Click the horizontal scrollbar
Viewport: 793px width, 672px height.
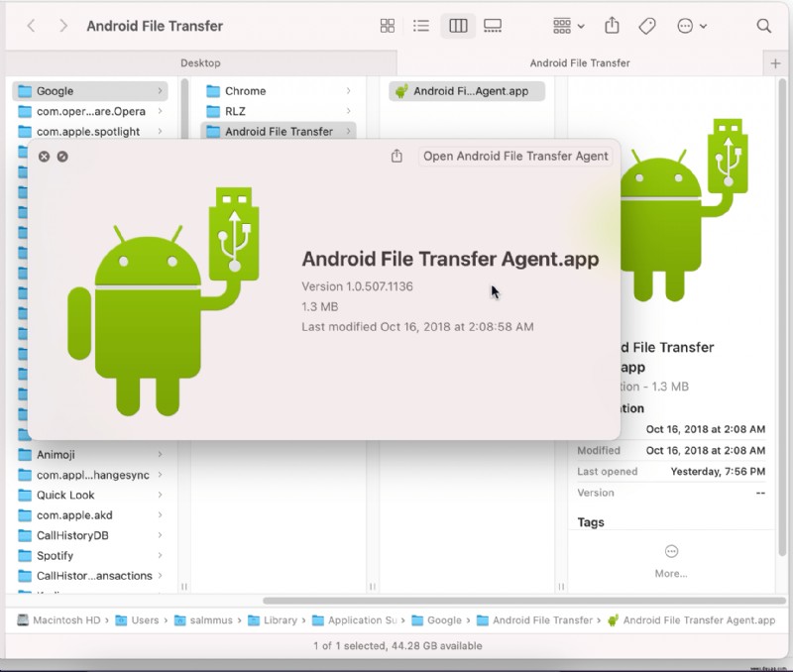524,601
